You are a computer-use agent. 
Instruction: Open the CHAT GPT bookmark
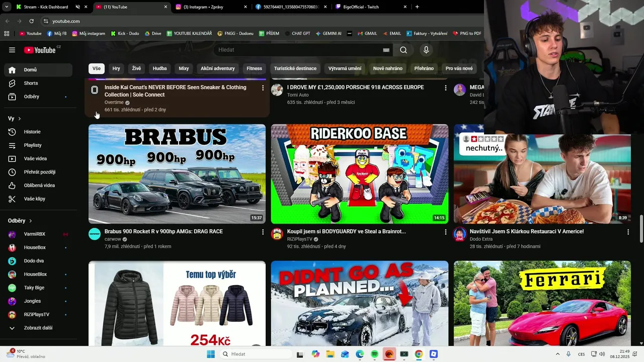pos(297,34)
